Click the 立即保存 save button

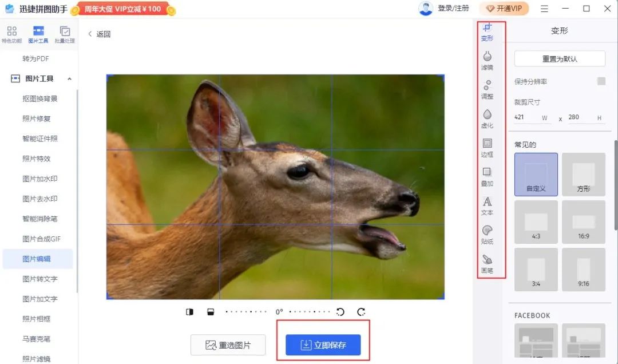[x=323, y=345]
